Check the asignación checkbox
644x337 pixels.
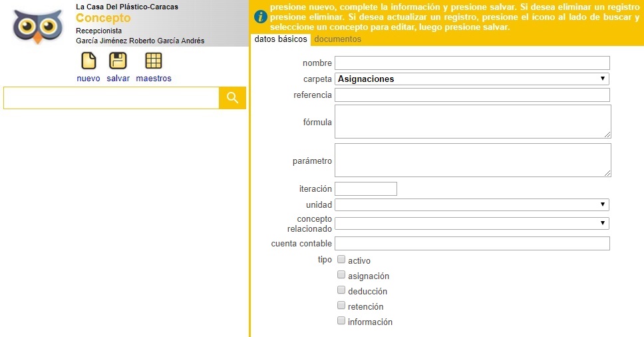click(341, 274)
